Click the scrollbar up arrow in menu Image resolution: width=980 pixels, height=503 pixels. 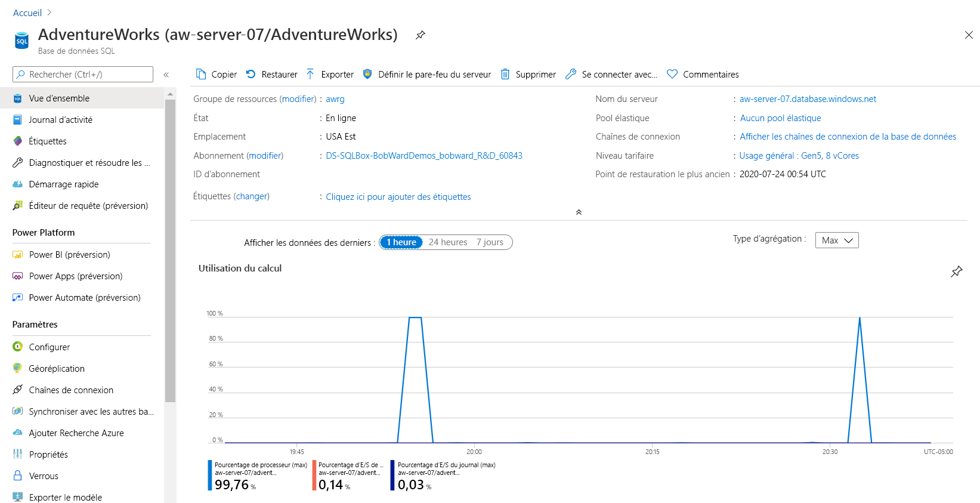[171, 94]
